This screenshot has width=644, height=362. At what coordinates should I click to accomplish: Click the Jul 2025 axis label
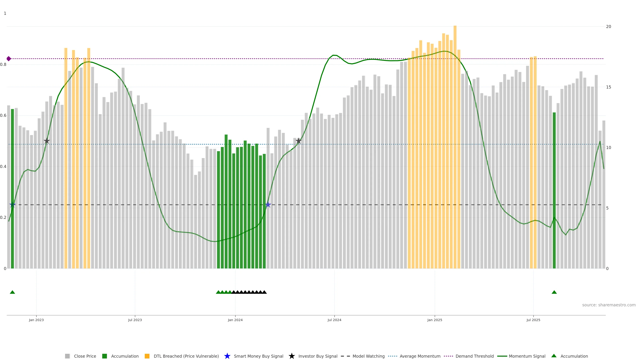533,320
